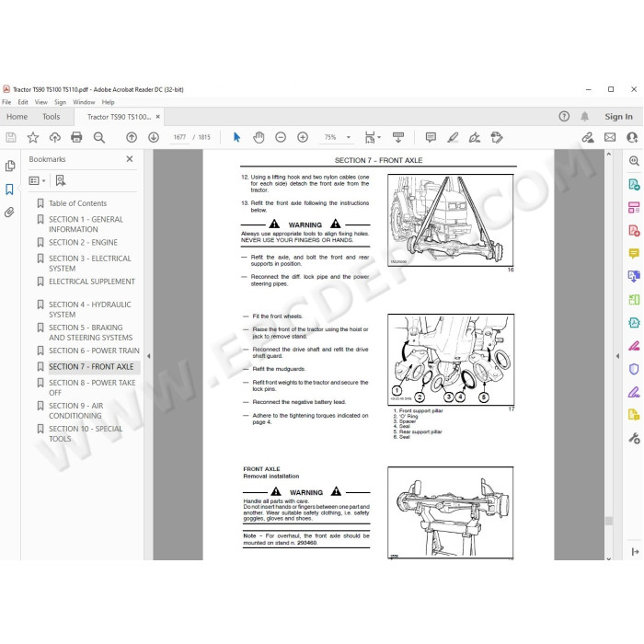The width and height of the screenshot is (644, 644).
Task: Click the read mode scroll icon
Action: click(x=398, y=137)
